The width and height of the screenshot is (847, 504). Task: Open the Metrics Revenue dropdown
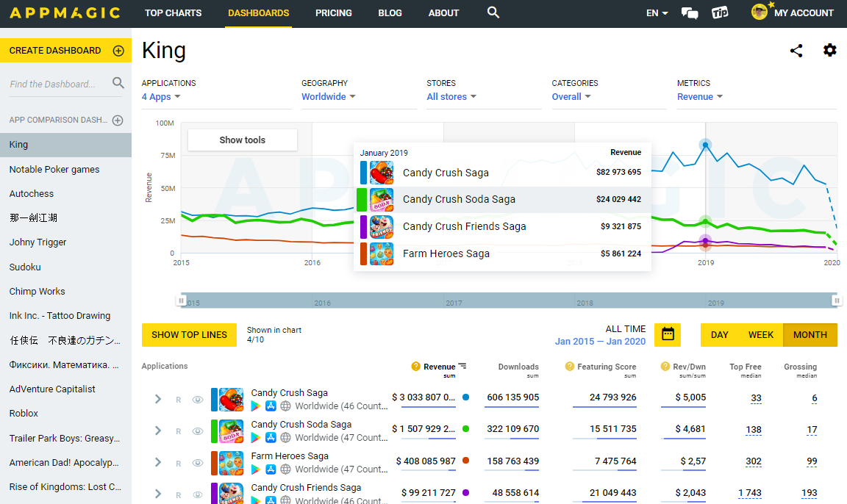699,97
